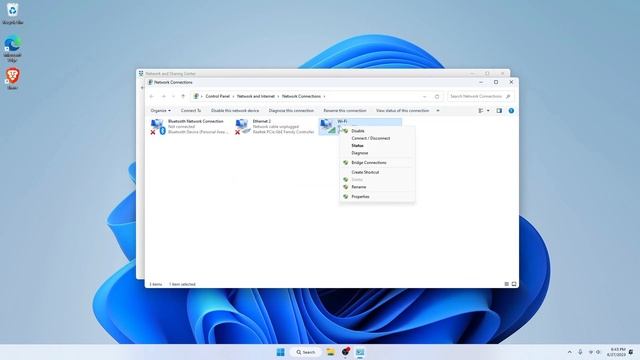Open the Windows Start button

[280, 352]
